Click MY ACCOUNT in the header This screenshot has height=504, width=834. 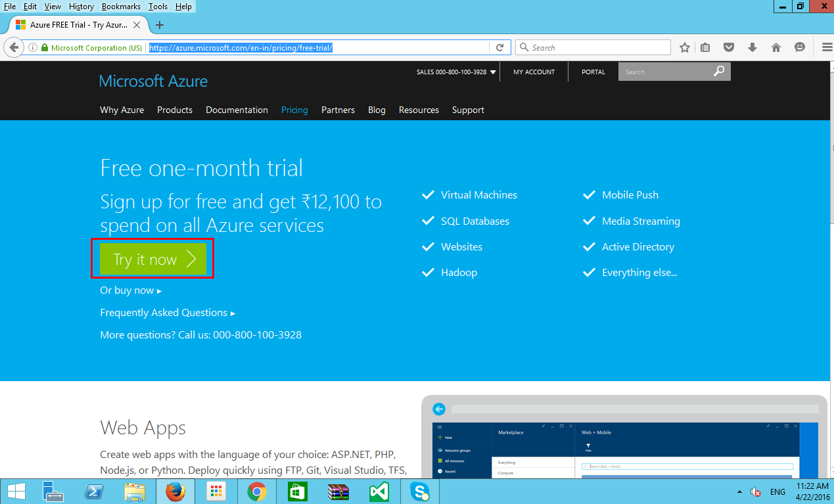[534, 72]
